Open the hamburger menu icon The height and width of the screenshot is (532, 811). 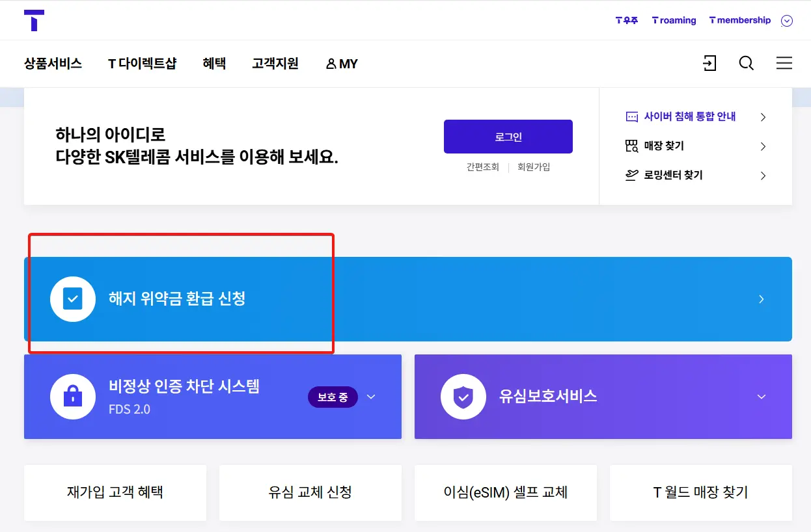pyautogui.click(x=784, y=63)
